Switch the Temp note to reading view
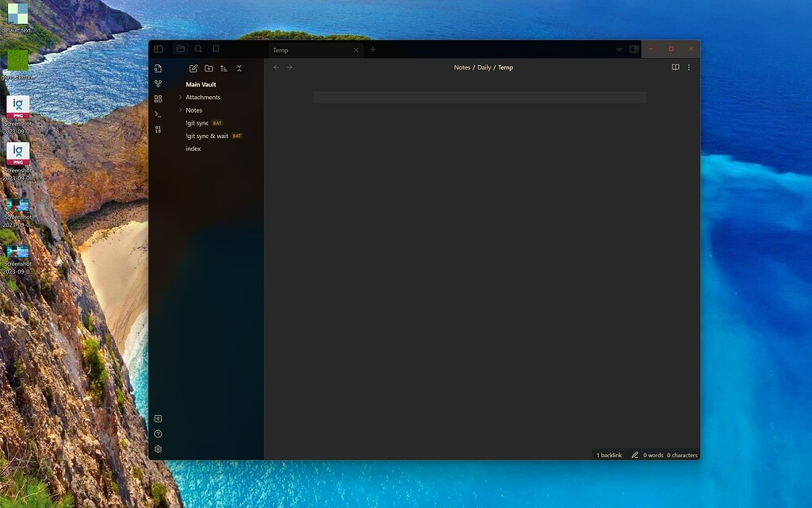Image resolution: width=812 pixels, height=508 pixels. (676, 67)
